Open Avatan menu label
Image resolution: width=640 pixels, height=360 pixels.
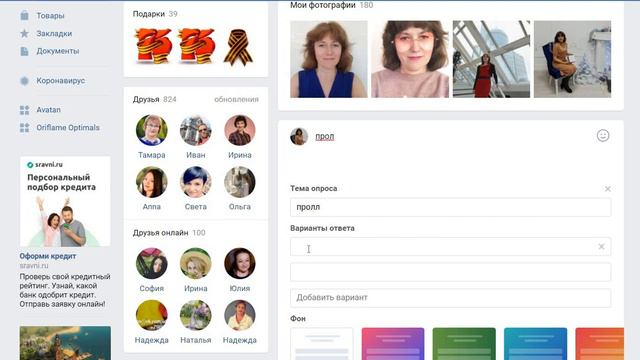[48, 110]
